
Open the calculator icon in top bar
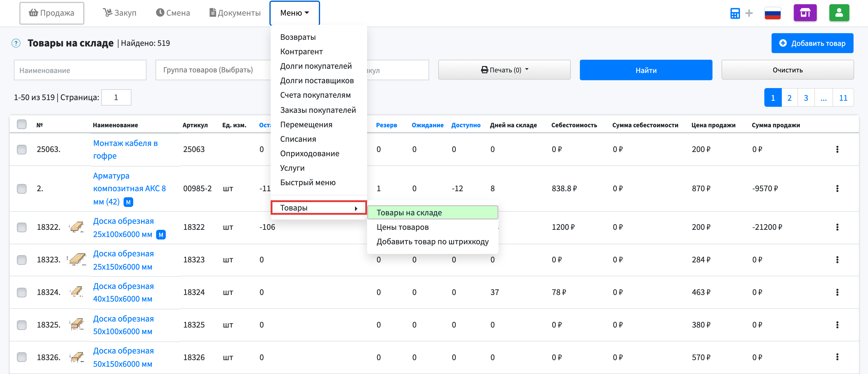(x=734, y=14)
